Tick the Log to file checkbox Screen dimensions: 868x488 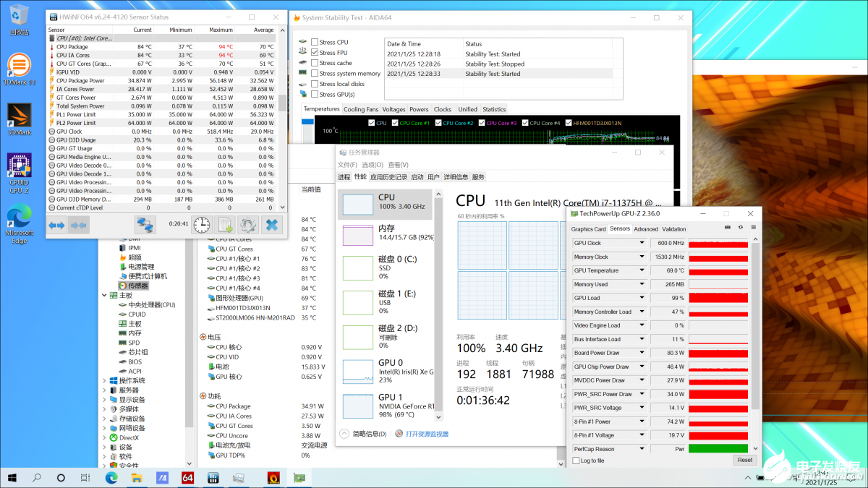(x=576, y=461)
